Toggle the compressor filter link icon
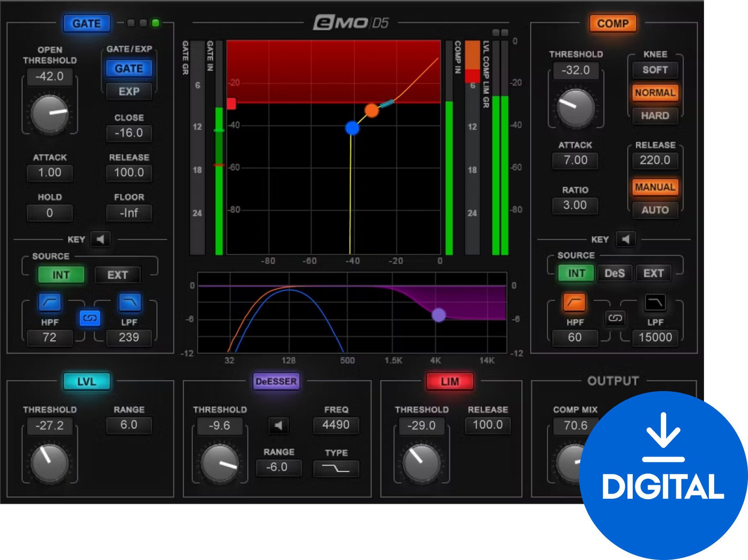Screen dimensions: 748x560 [x=616, y=319]
